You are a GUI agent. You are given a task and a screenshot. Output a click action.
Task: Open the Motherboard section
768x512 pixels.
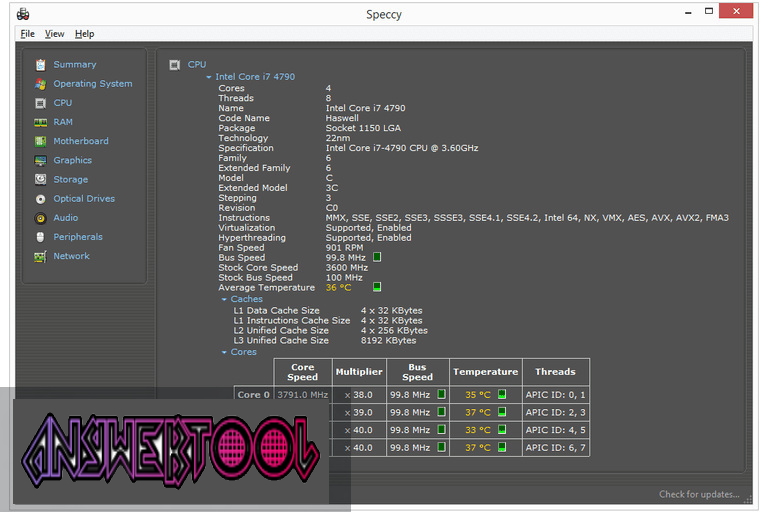point(81,141)
